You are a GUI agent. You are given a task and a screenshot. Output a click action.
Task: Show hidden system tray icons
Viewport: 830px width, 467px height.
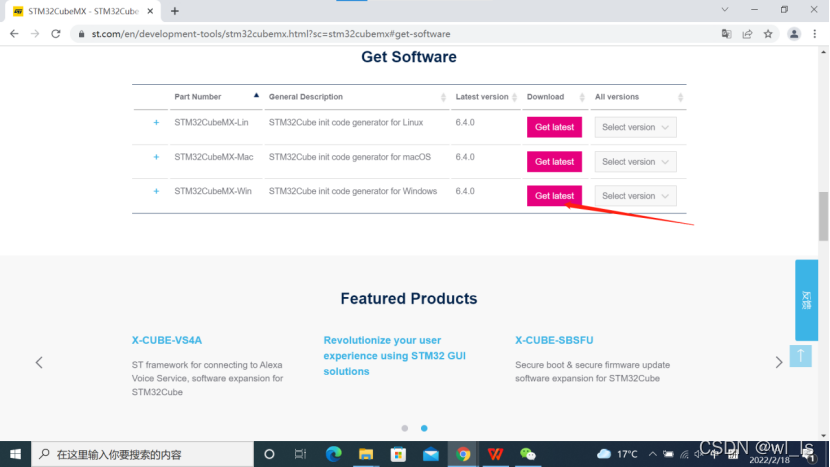(x=652, y=454)
